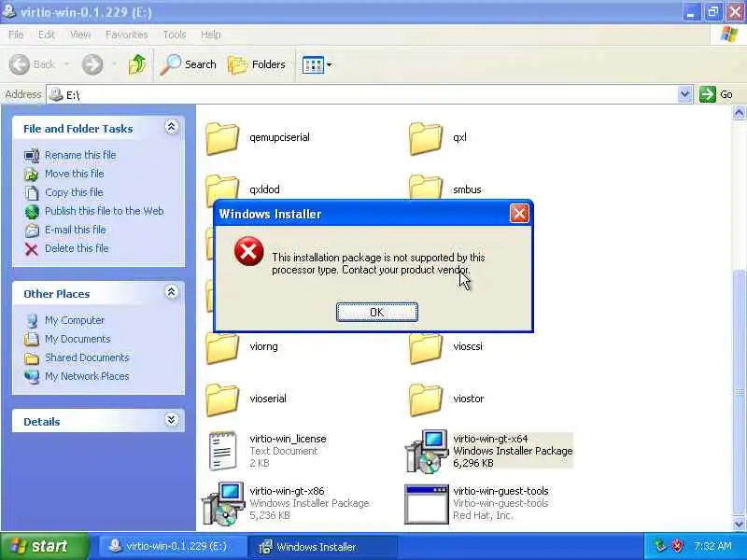Open the Favorites menu

(126, 35)
